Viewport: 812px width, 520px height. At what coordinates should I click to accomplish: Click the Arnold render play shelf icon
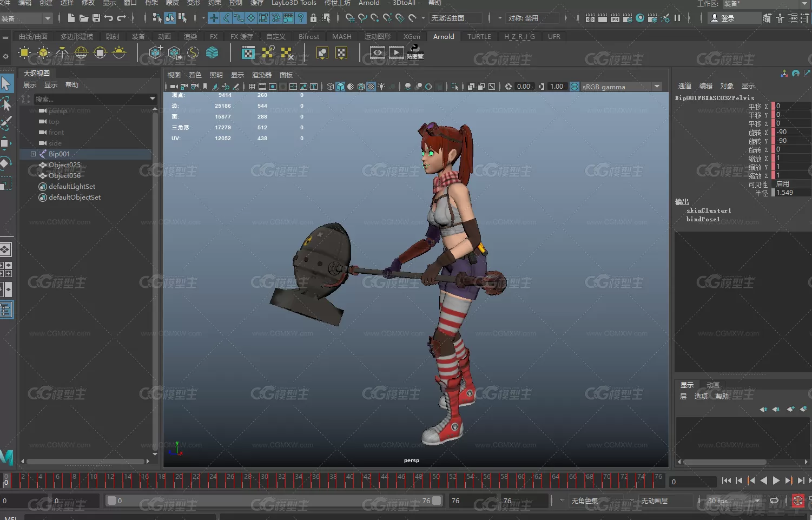[397, 52]
